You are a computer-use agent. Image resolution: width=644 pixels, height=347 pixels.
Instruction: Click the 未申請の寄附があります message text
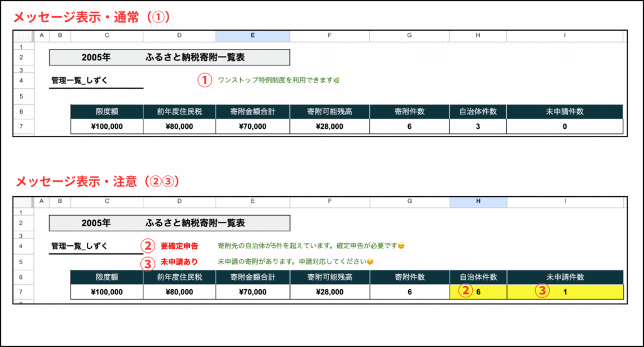point(296,262)
